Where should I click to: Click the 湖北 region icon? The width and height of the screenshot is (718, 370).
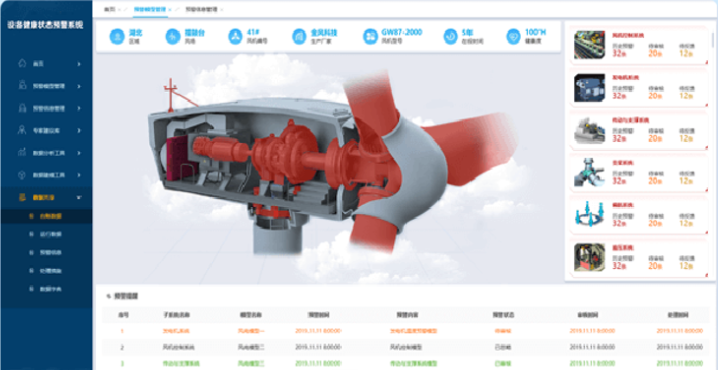coord(117,36)
